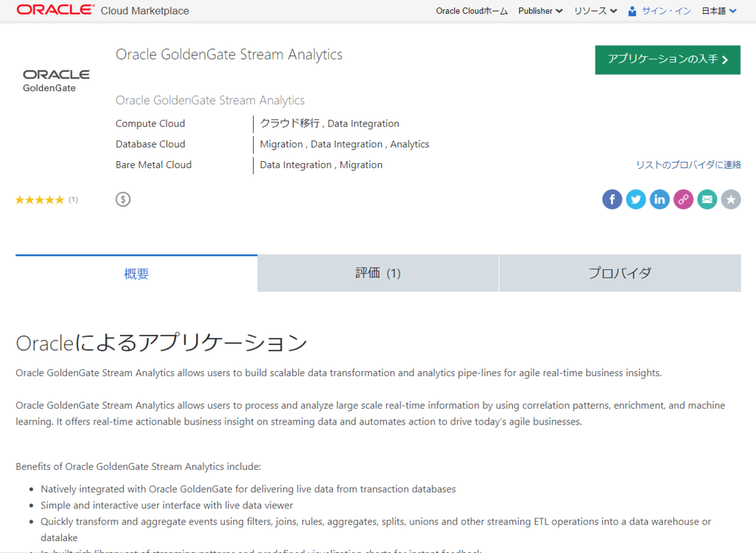Viewport: 756px width, 553px height.
Task: Share the listing on LinkedIn
Action: coord(660,199)
